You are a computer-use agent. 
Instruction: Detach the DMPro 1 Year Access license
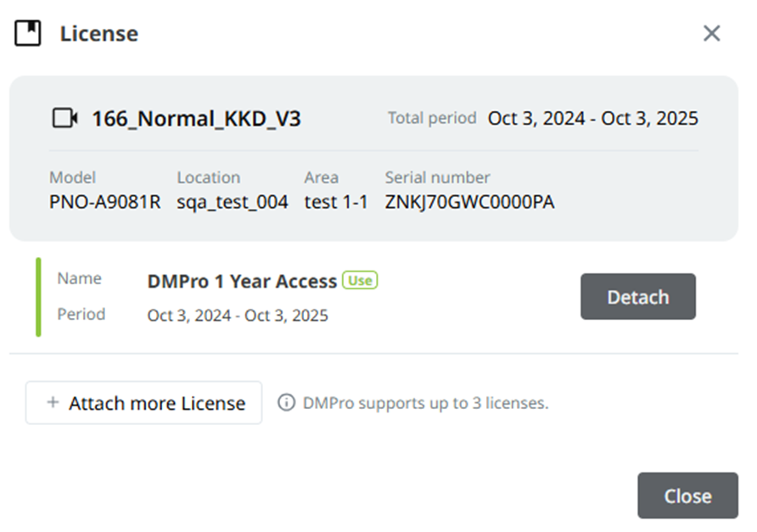(x=637, y=296)
